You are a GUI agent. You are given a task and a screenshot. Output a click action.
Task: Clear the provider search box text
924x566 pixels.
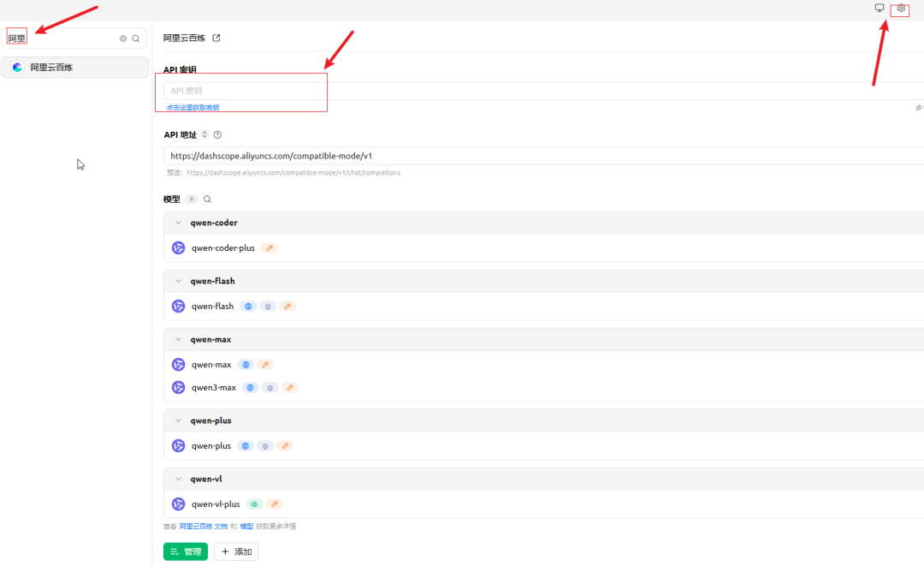tap(123, 39)
